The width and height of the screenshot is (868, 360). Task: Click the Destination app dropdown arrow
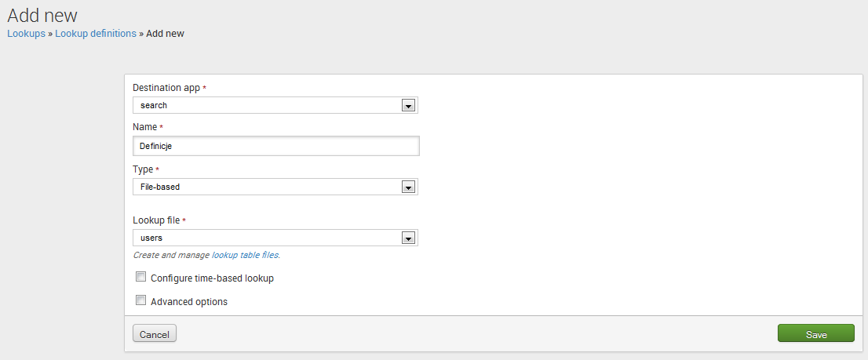coord(407,105)
